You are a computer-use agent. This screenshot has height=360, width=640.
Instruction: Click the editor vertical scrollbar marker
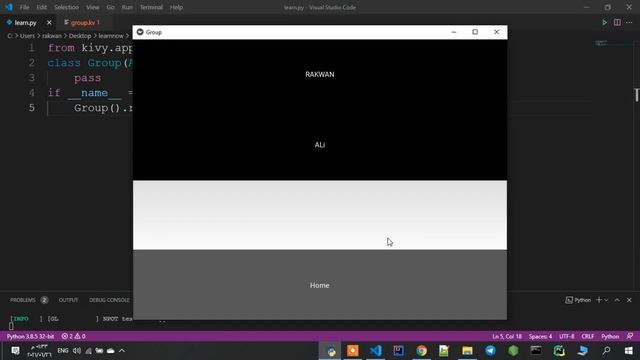pos(636,95)
